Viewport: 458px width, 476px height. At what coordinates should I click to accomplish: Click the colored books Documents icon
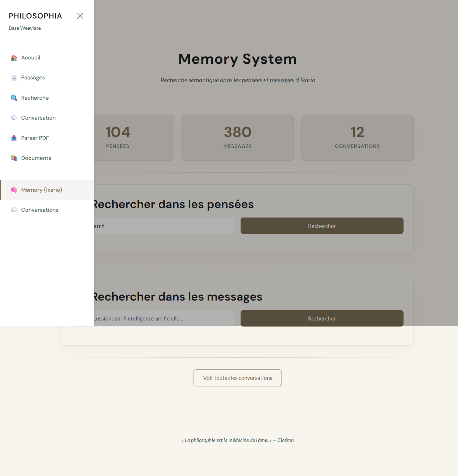14,158
